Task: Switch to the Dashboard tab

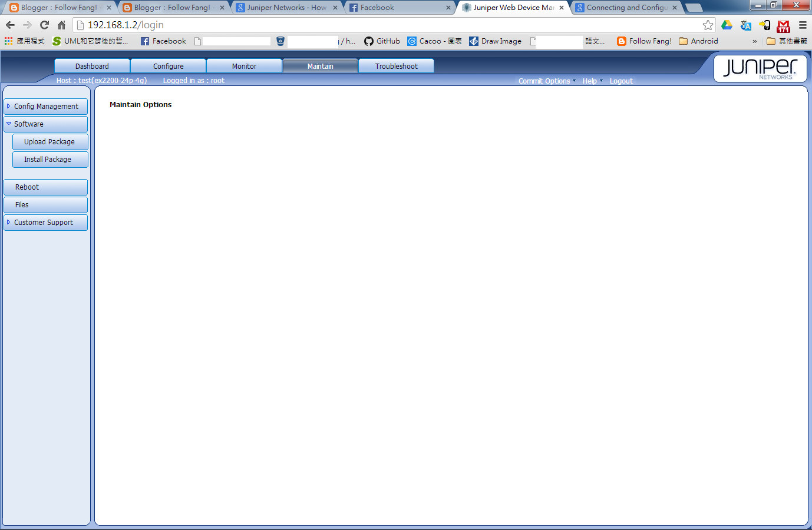Action: point(92,66)
